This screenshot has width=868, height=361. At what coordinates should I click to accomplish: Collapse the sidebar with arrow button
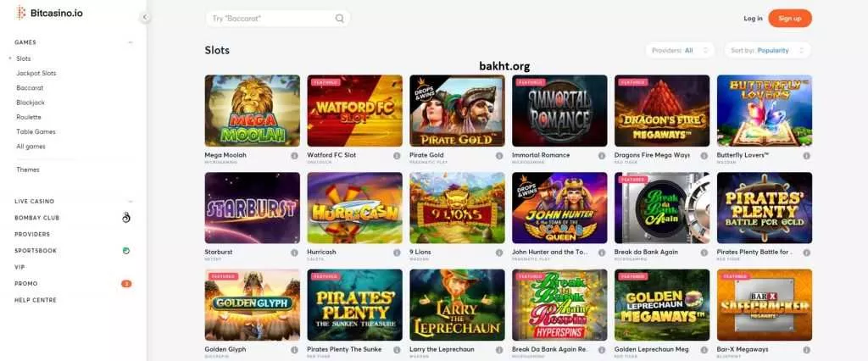(145, 17)
